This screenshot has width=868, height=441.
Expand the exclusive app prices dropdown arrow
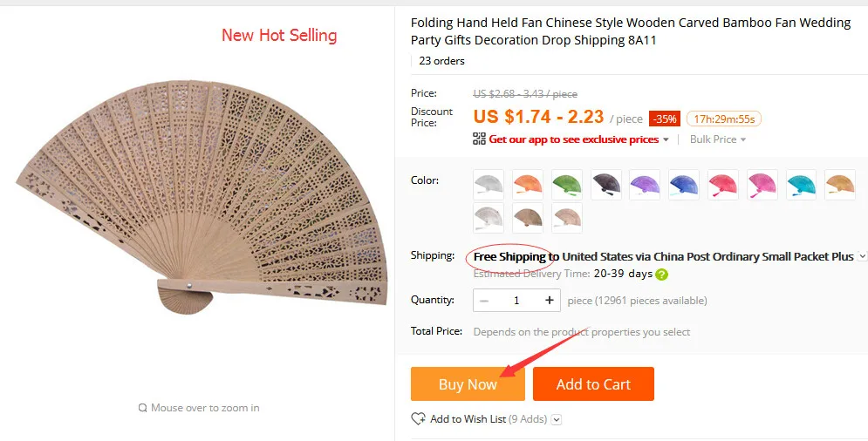tap(666, 139)
